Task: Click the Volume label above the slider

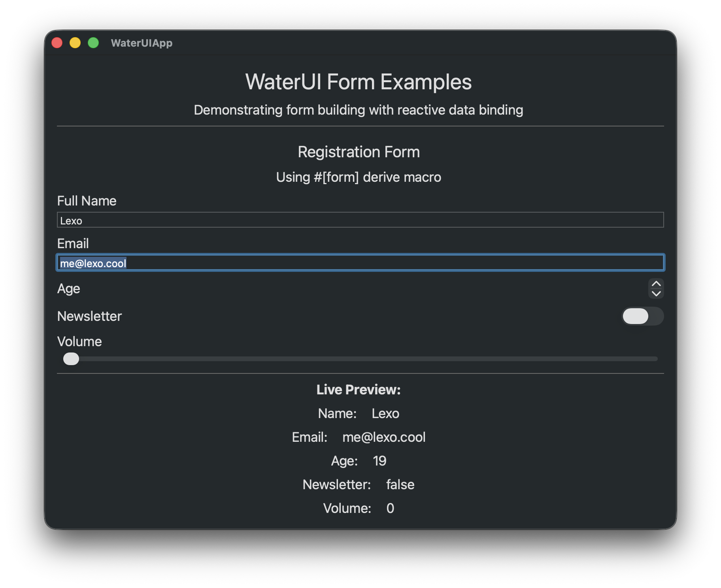Action: (x=79, y=341)
